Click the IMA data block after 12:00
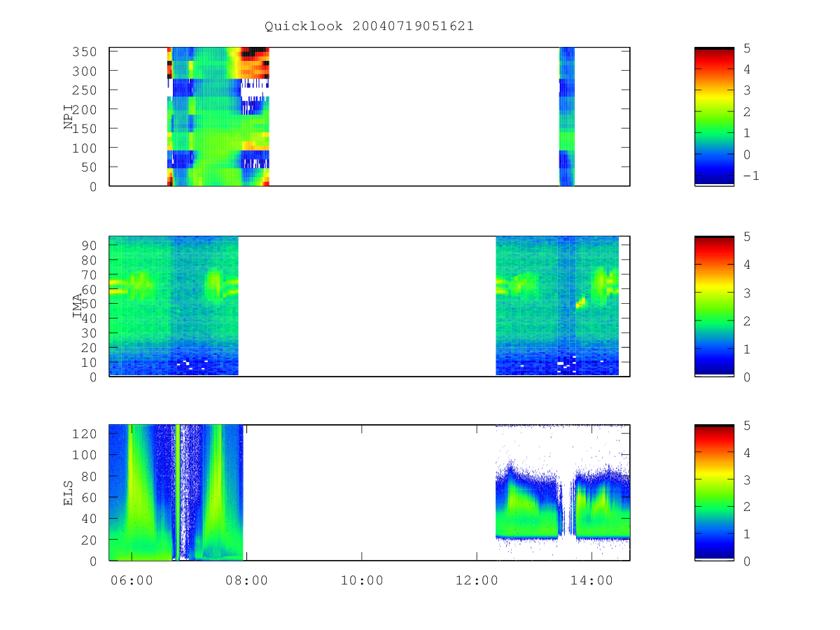The height and width of the screenshot is (630, 840). 557,306
